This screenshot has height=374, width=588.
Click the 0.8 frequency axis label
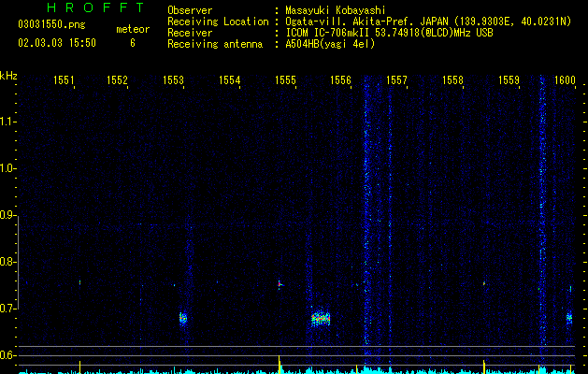click(x=7, y=262)
